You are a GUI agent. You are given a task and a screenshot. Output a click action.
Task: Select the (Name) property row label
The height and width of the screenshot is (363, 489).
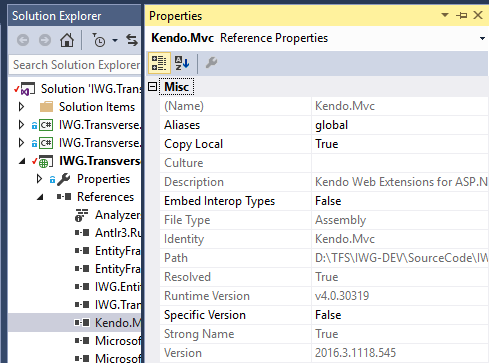[184, 106]
